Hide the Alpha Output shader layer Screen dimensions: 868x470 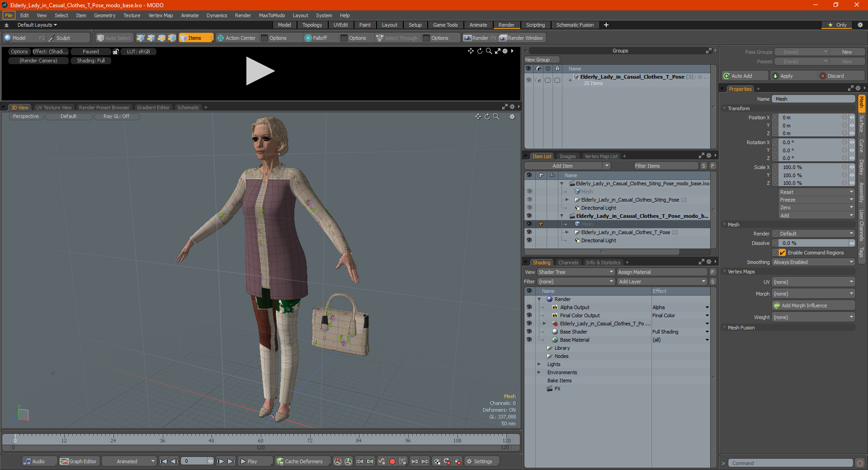(529, 307)
